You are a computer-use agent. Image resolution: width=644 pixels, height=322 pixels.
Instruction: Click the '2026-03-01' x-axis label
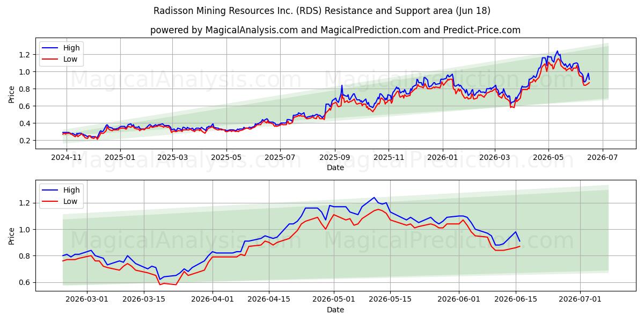click(x=87, y=300)
